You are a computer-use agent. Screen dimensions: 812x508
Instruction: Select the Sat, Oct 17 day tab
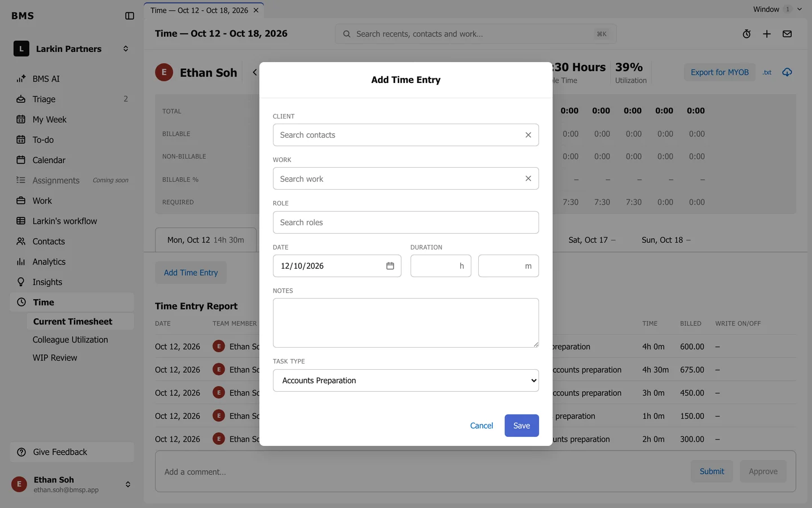point(592,240)
